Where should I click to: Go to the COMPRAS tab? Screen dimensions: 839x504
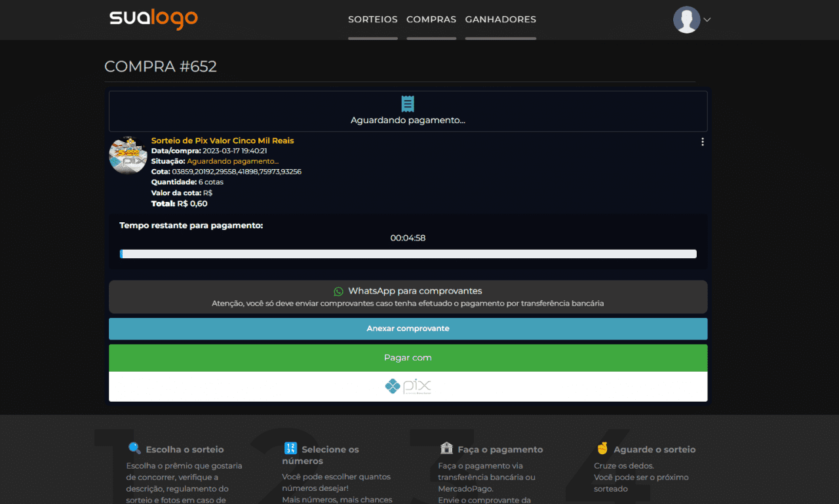pyautogui.click(x=431, y=20)
